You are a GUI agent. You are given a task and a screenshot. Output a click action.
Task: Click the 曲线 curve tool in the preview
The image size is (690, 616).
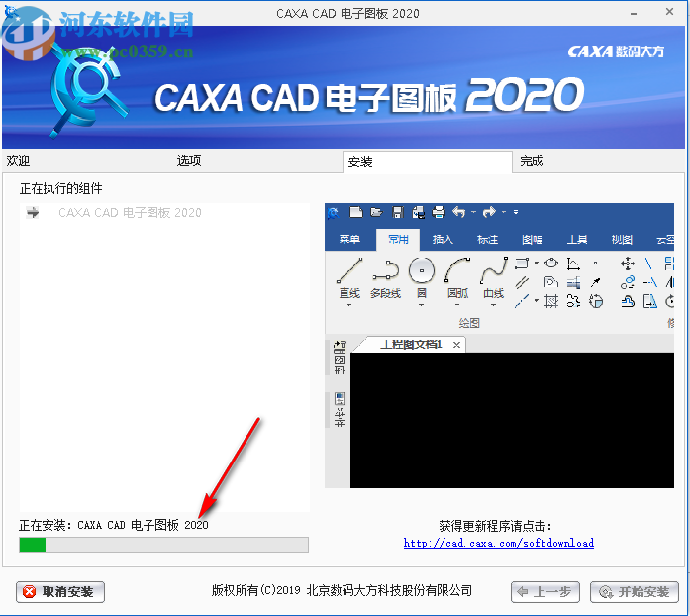(493, 278)
